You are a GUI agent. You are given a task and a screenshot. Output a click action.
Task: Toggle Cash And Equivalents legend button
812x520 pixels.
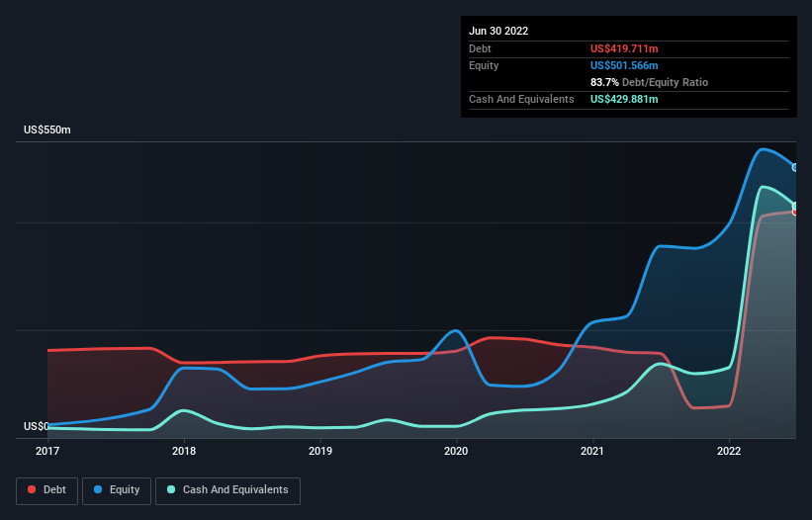(x=227, y=490)
